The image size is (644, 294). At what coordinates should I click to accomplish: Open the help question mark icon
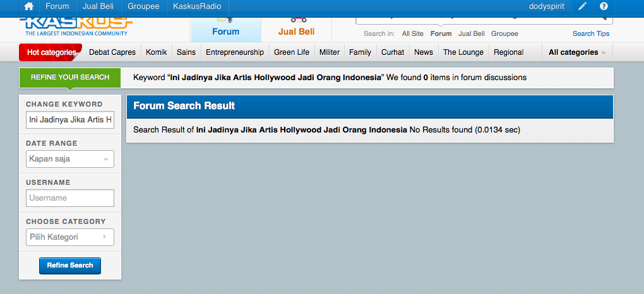(x=604, y=6)
